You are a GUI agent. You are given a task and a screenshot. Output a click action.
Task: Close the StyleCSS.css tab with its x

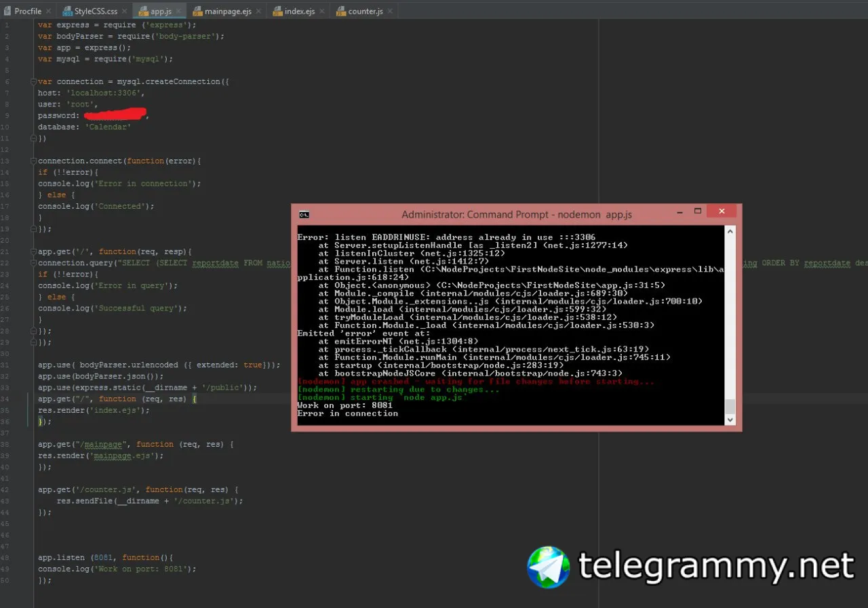pyautogui.click(x=124, y=12)
